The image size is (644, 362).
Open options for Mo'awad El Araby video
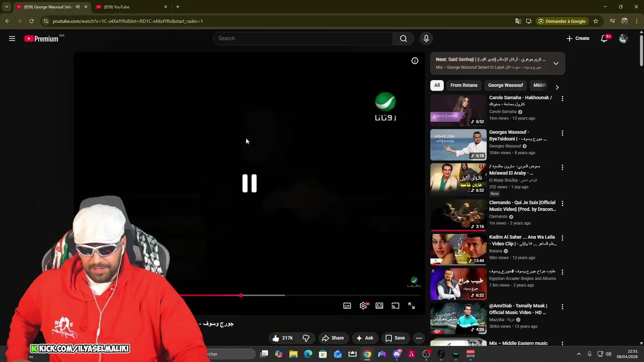562,167
